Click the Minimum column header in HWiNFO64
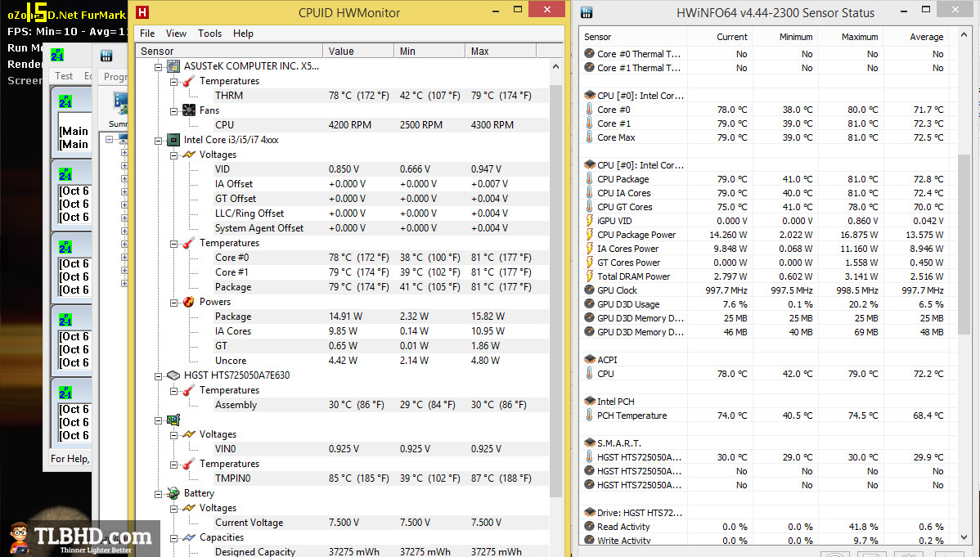The image size is (980, 557). [785, 37]
